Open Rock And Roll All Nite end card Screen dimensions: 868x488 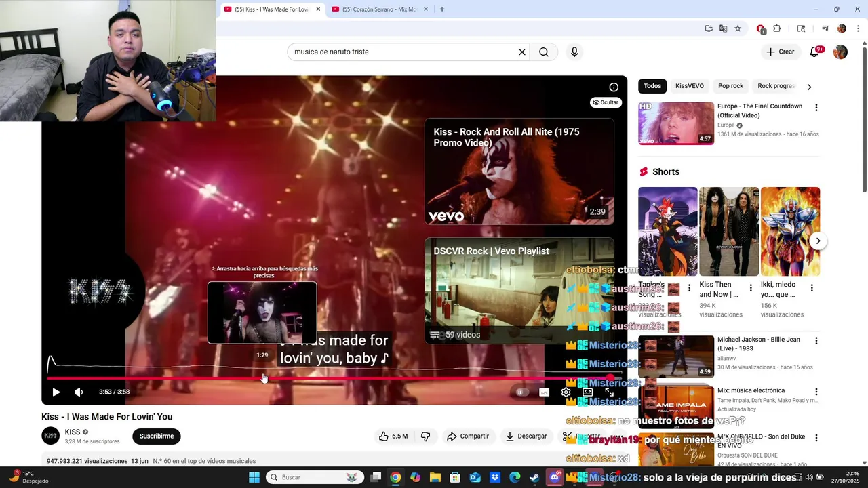coord(519,171)
